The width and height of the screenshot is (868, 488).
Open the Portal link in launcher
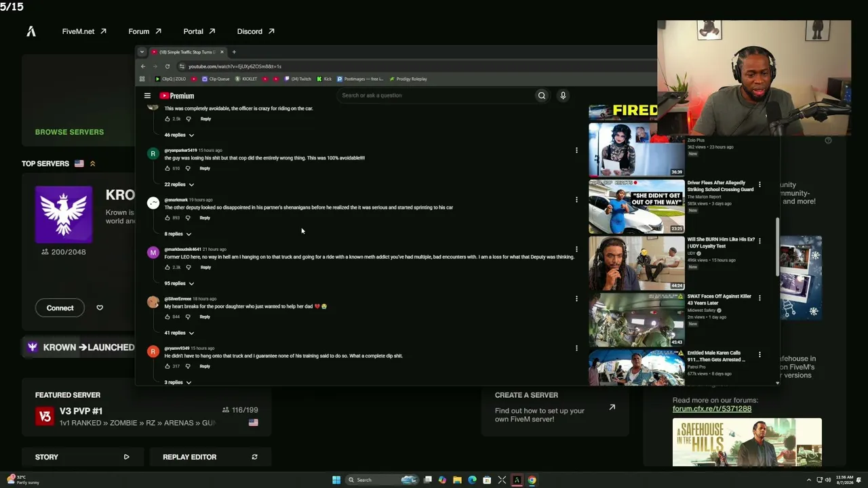pyautogui.click(x=199, y=31)
